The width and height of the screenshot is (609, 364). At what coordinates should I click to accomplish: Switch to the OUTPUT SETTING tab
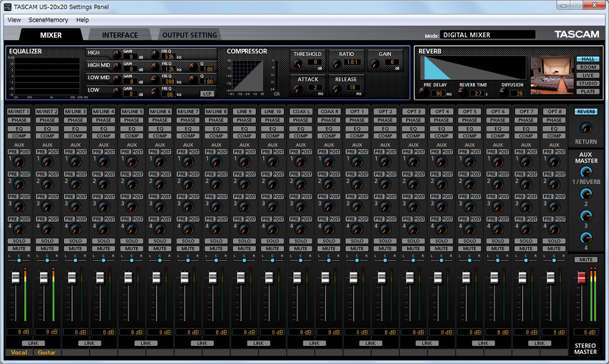[189, 35]
